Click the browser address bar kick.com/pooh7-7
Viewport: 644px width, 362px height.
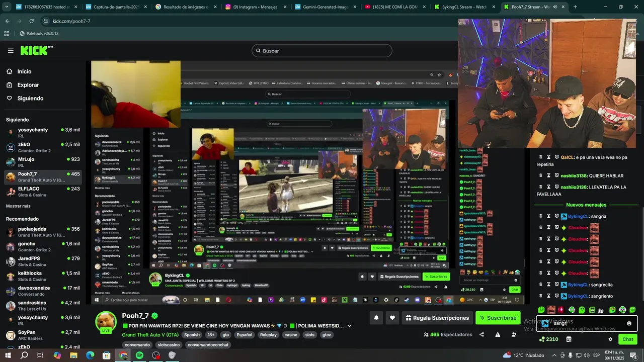(71, 21)
